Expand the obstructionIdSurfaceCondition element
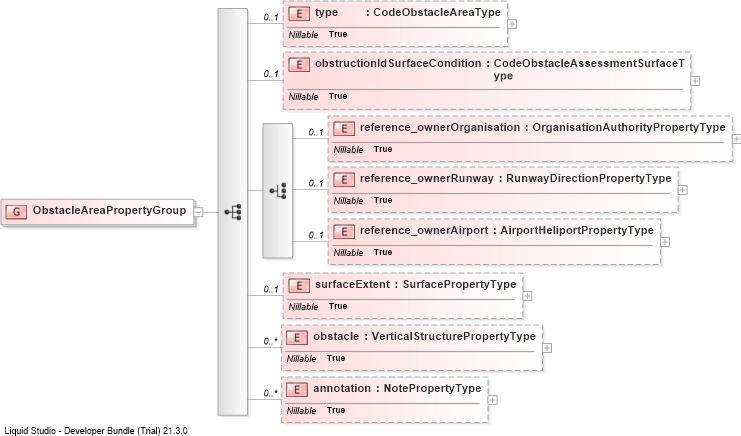 695,81
